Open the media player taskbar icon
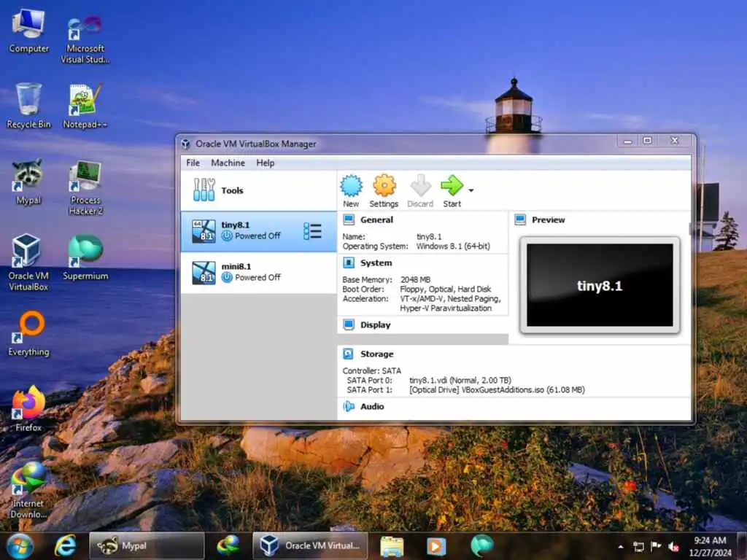 coord(436,547)
